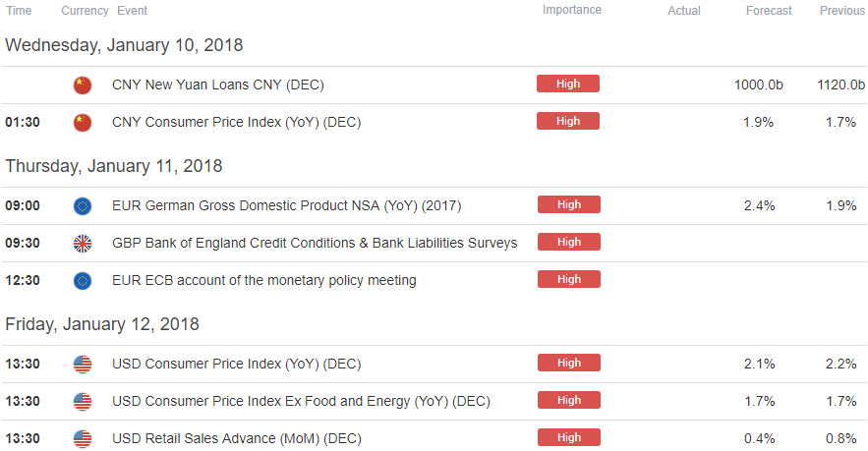Screen dimensions: 868x451
Task: Select the High badge for New Yuan Loans
Action: [x=568, y=84]
